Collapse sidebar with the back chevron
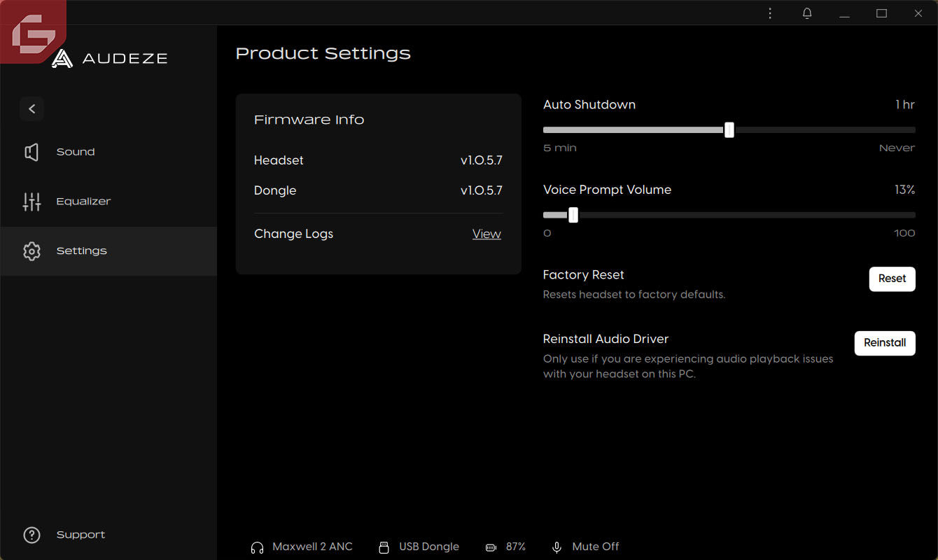The width and height of the screenshot is (938, 560). point(31,108)
